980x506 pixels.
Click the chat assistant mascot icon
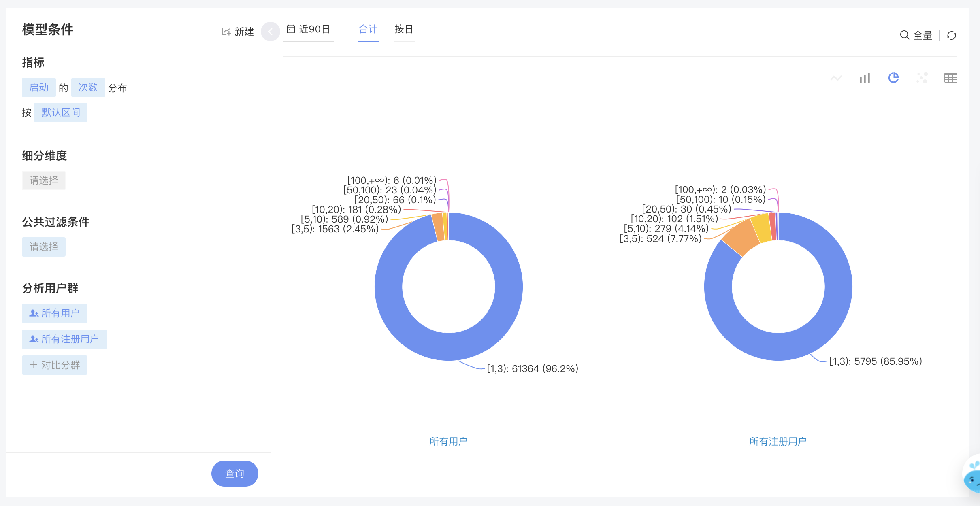coord(972,474)
